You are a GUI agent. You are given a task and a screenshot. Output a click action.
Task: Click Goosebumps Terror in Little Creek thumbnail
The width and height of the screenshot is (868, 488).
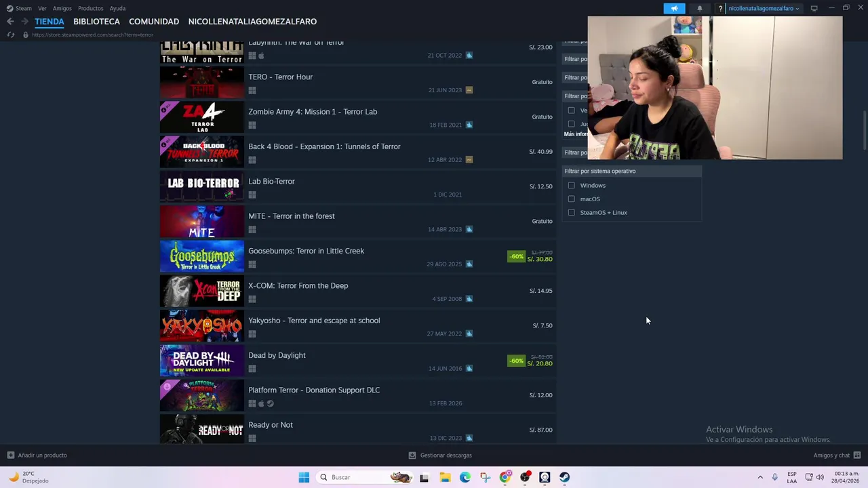[x=202, y=256]
